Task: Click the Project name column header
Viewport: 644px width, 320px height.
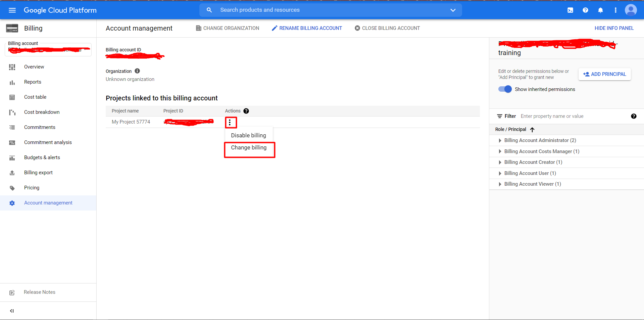Action: click(x=125, y=111)
